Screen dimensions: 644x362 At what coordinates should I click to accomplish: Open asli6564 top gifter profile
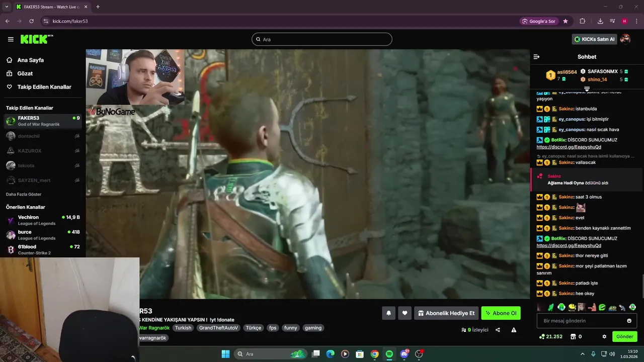coord(567,72)
